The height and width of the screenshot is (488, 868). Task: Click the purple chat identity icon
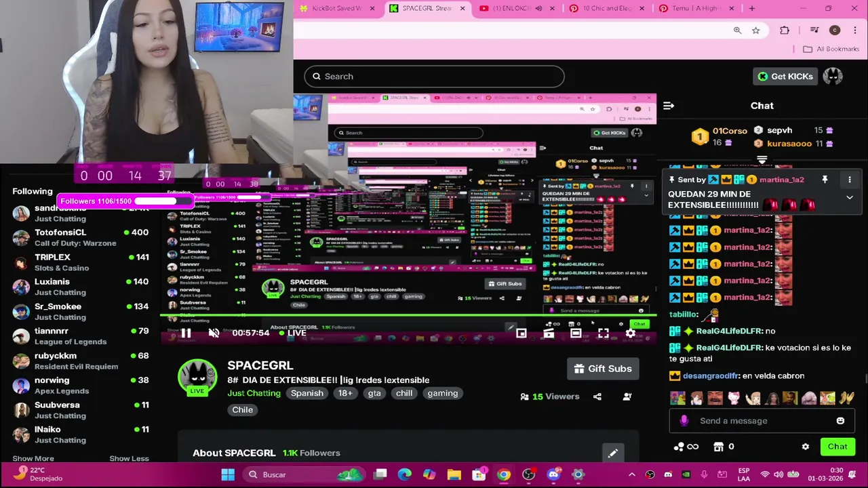tap(684, 421)
